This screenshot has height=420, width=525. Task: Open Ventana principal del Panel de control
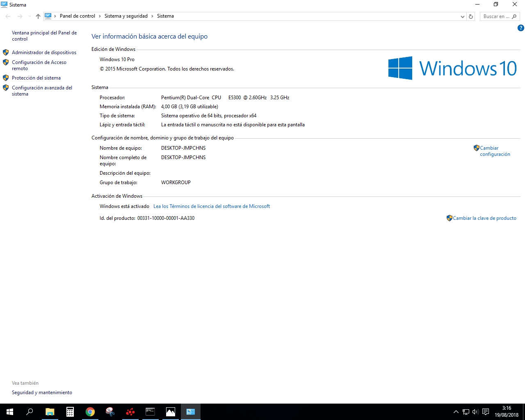(x=44, y=36)
